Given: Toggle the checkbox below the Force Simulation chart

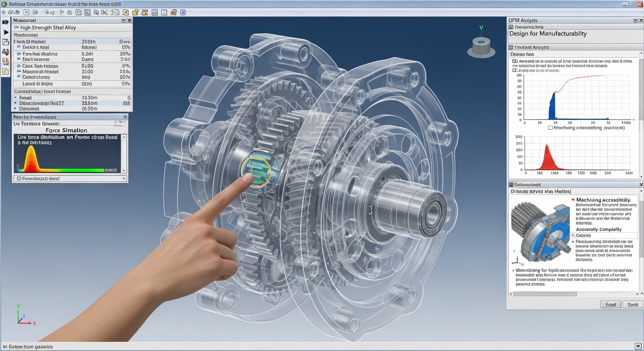Looking at the screenshot, I should (19, 179).
